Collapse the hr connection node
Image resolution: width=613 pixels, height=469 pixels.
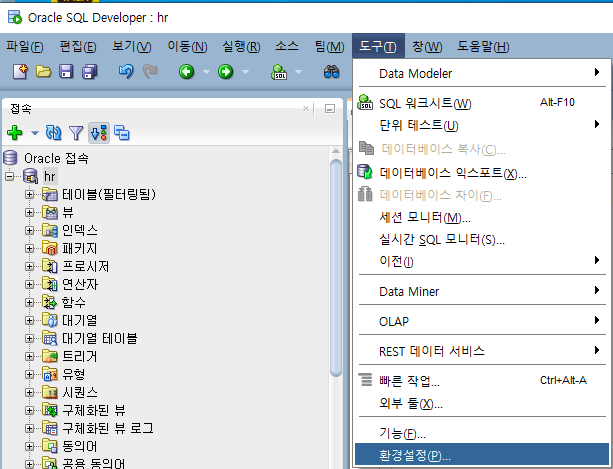coord(10,176)
